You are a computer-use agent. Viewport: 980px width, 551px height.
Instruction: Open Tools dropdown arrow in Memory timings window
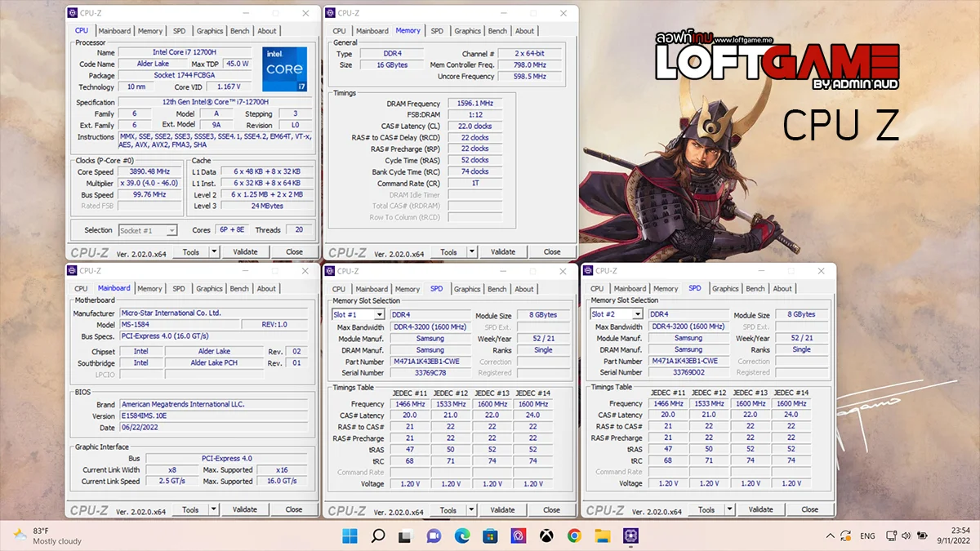point(473,252)
